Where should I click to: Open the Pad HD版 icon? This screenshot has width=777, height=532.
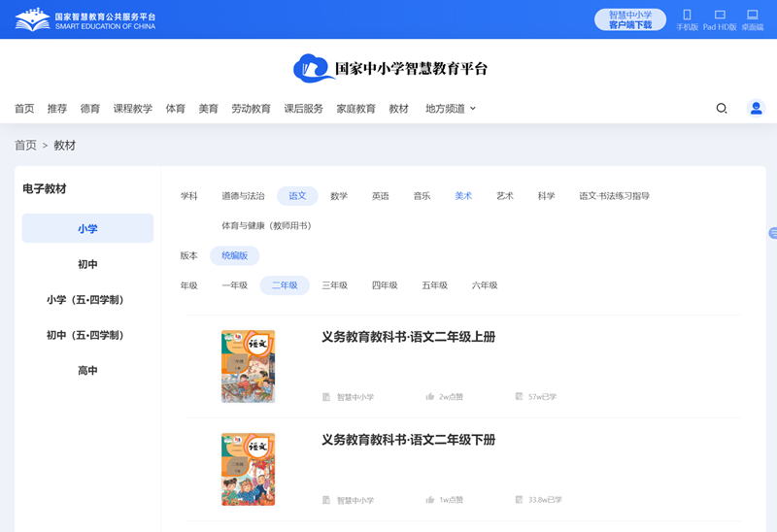pos(720,15)
